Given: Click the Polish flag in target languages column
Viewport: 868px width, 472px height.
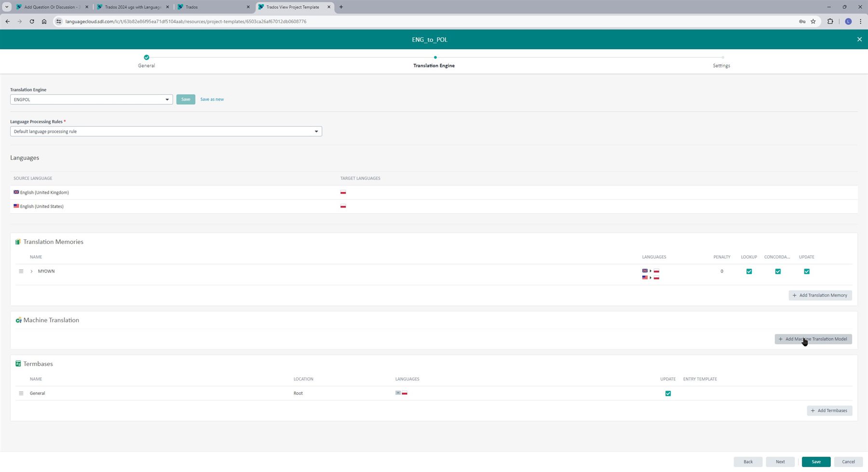Looking at the screenshot, I should coord(343,192).
